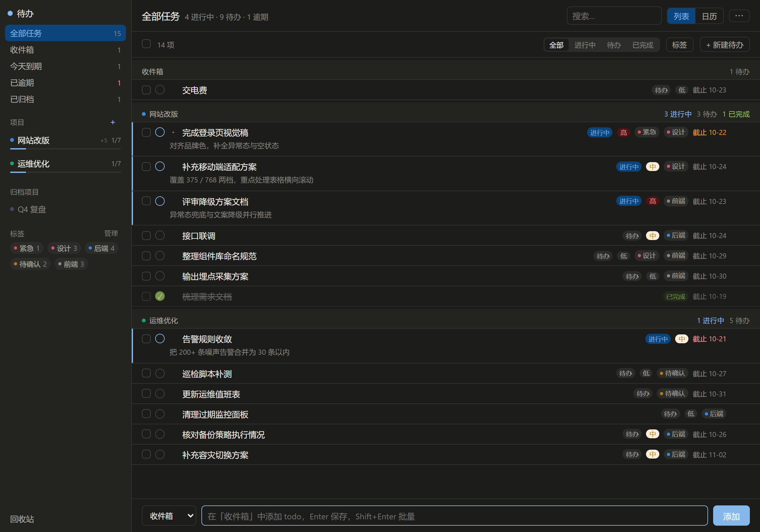Click the 进行中 status badge on 告警规则收敛
Image resolution: width=760 pixels, height=532 pixels.
658,339
